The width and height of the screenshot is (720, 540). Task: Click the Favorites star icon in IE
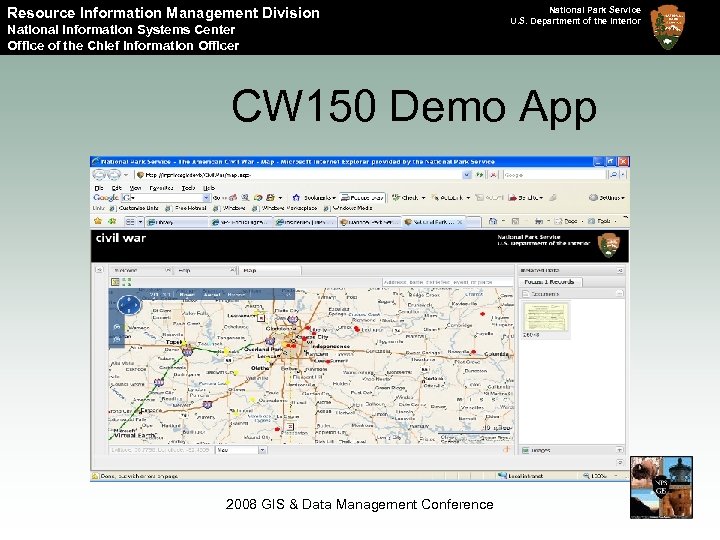click(98, 221)
